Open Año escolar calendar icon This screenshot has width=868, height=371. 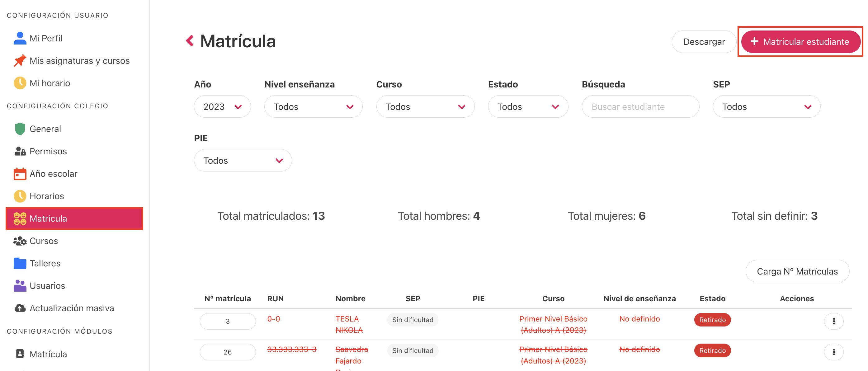click(20, 174)
